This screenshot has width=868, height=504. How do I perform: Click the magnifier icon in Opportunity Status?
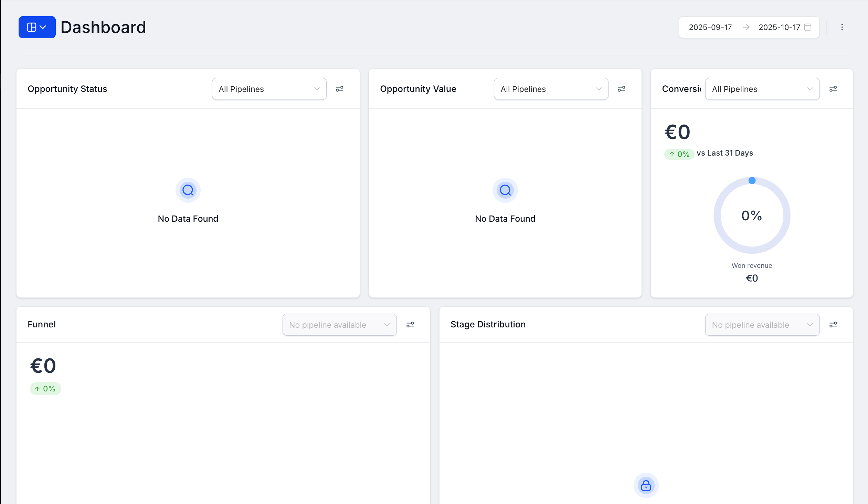[x=188, y=190]
